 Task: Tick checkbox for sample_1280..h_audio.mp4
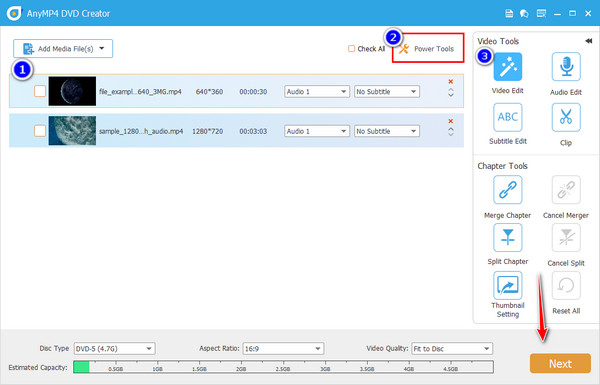40,131
